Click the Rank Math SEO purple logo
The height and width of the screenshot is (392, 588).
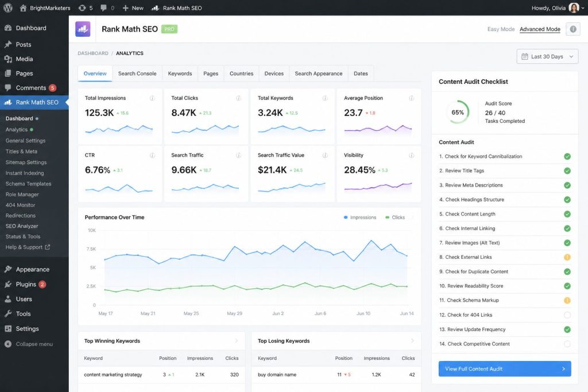[x=83, y=29]
